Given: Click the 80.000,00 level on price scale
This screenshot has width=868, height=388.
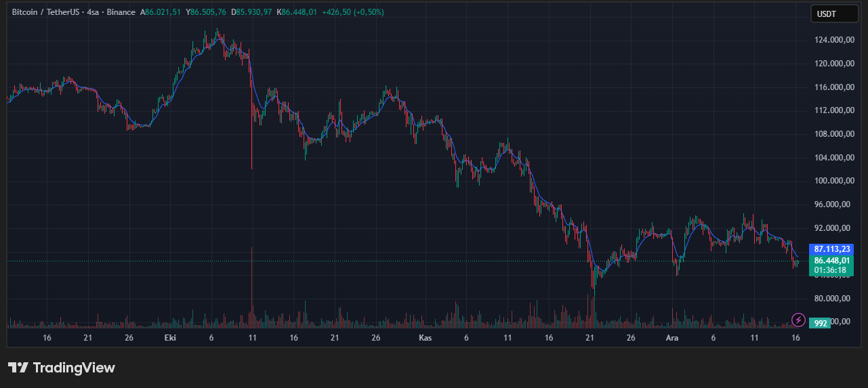Looking at the screenshot, I should click(x=833, y=299).
